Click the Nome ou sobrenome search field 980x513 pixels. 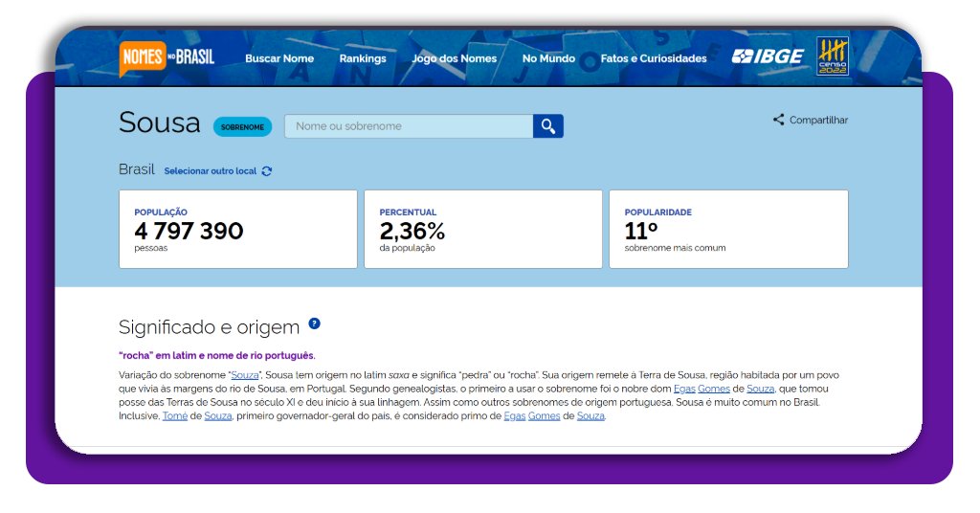(409, 126)
